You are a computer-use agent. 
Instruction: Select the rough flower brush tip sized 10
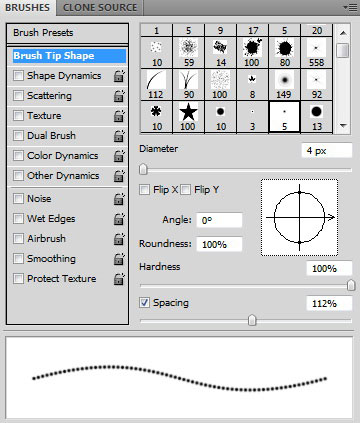click(156, 117)
